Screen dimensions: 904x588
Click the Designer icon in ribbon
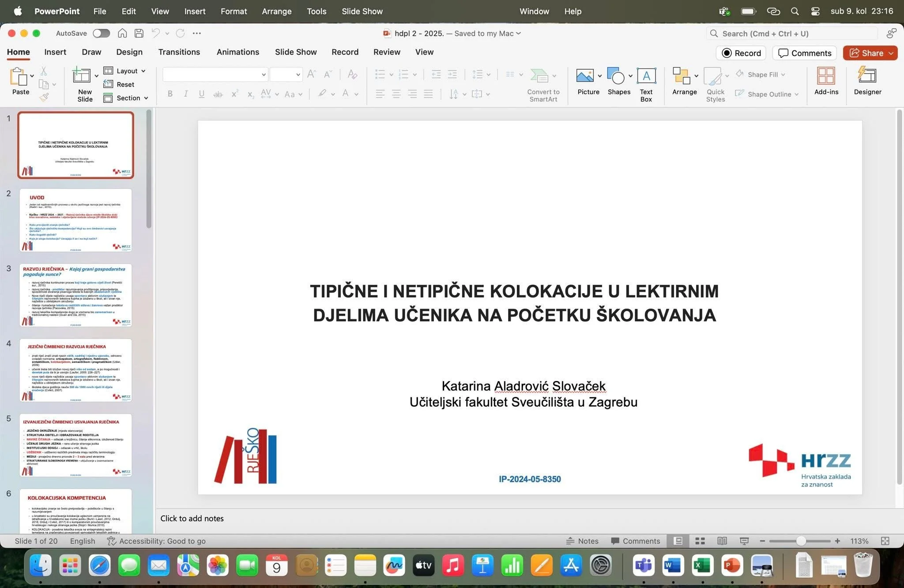(867, 76)
